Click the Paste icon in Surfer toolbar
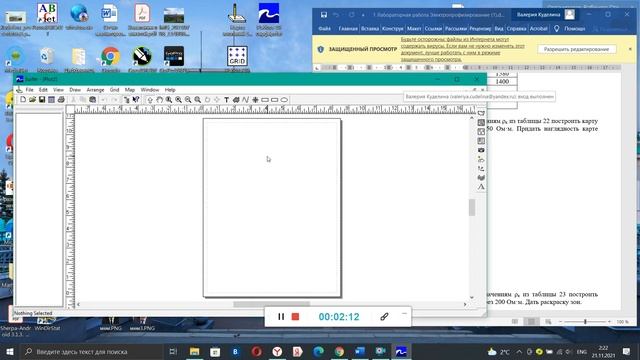The width and height of the screenshot is (640, 360). coord(93,100)
